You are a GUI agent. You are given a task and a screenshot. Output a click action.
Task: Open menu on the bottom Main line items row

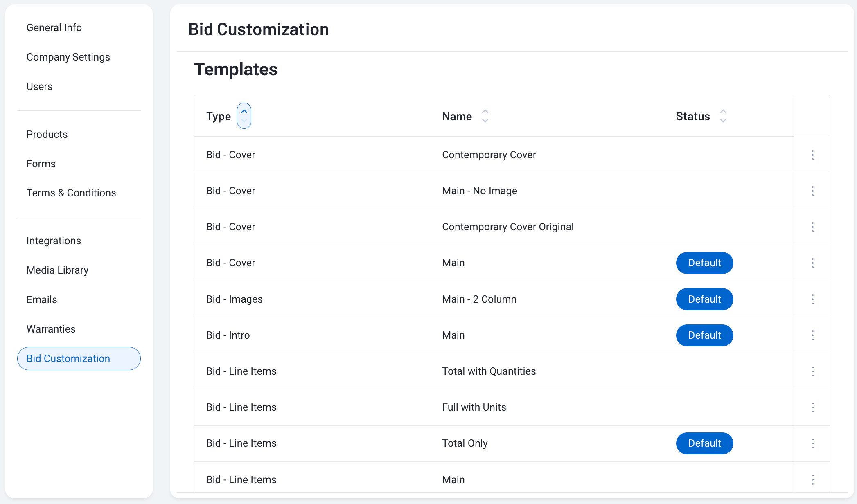point(812,479)
